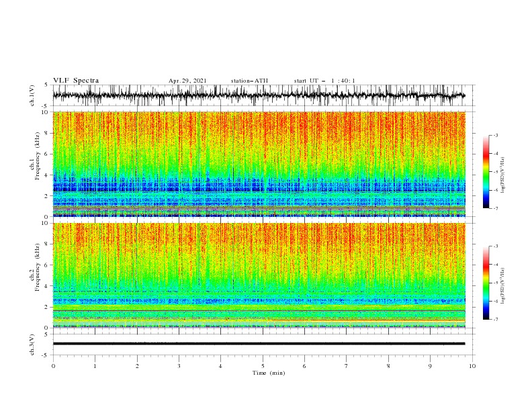Screen dimensions: 532x411
Task: Click the ch.3 flat waveform trace
Action: [259, 344]
